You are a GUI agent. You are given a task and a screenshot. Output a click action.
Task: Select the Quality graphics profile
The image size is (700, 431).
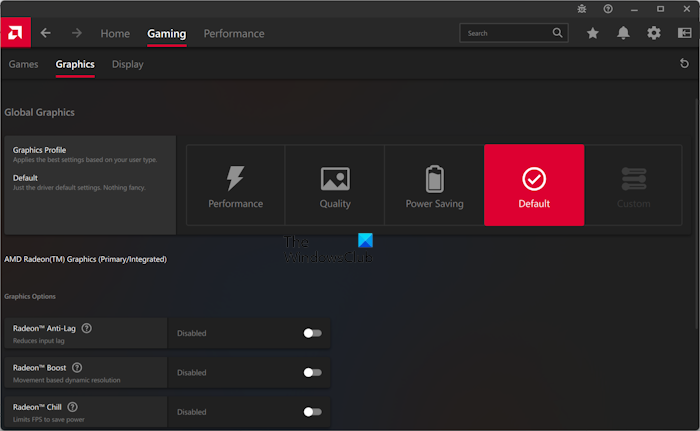coord(335,185)
